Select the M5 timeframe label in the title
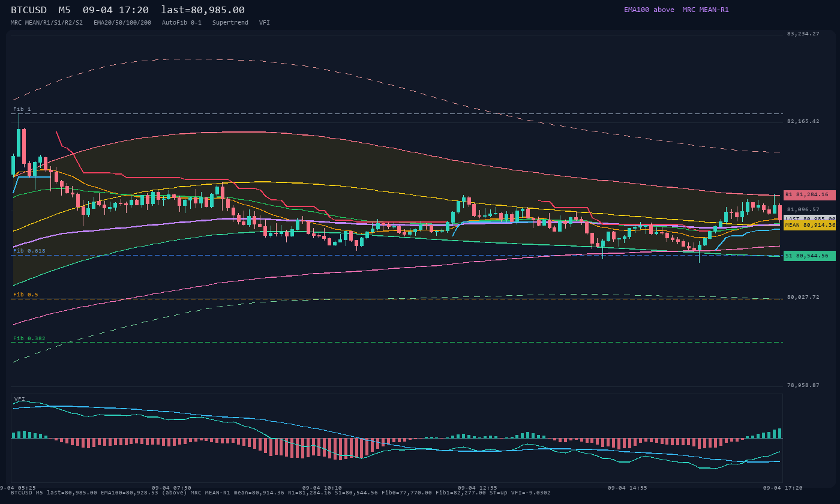Viewport: 840px width, 504px height. click(x=64, y=10)
